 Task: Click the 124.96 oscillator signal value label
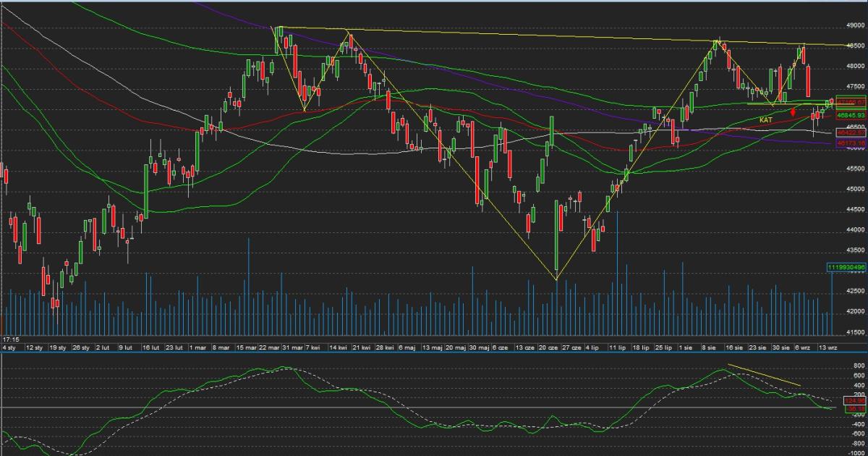coord(856,400)
